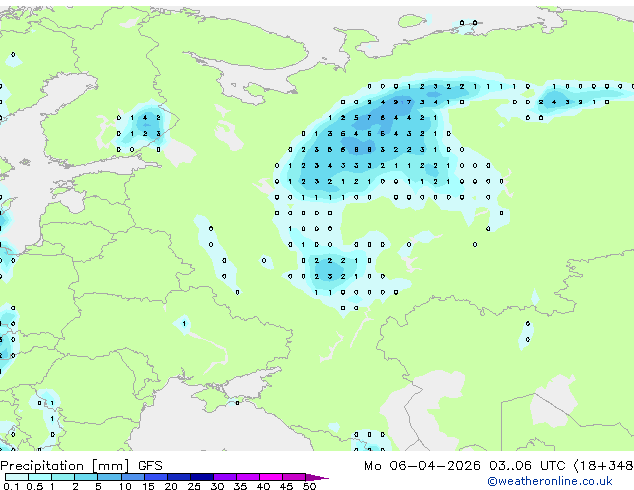Click the legend label '0.1'
Viewport: 634px width, 490px height.
(x=10, y=486)
